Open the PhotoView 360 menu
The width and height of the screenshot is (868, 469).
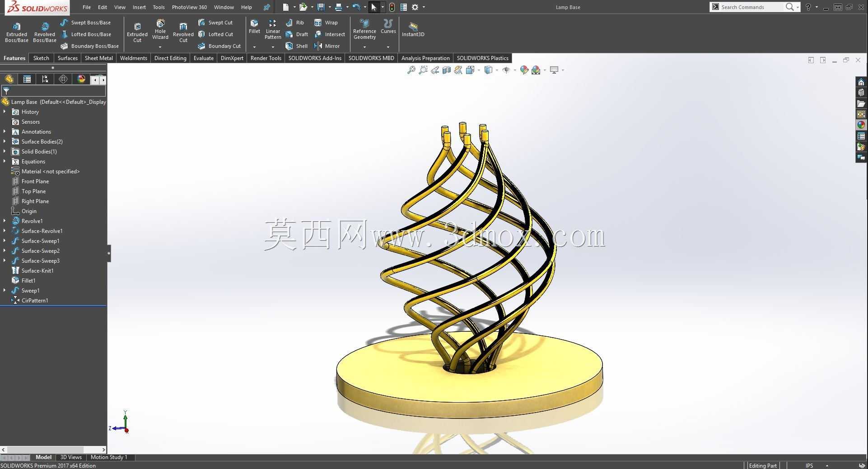click(x=189, y=7)
